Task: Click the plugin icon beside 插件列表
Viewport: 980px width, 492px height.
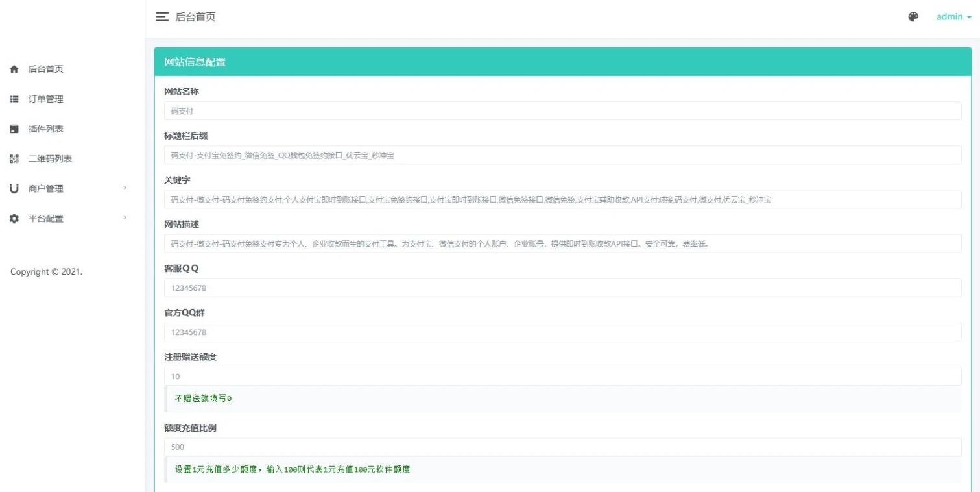Action: pos(14,129)
